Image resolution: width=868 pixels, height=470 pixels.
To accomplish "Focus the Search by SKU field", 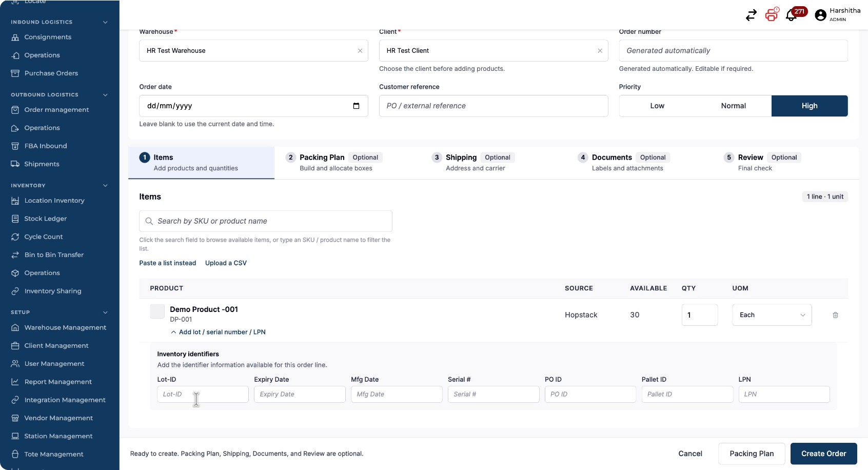I will [266, 221].
